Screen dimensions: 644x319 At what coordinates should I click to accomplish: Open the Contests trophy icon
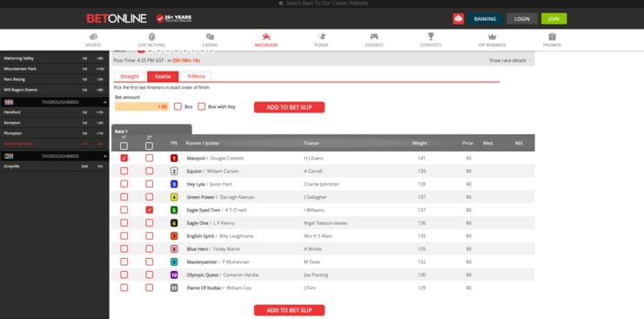click(x=431, y=37)
